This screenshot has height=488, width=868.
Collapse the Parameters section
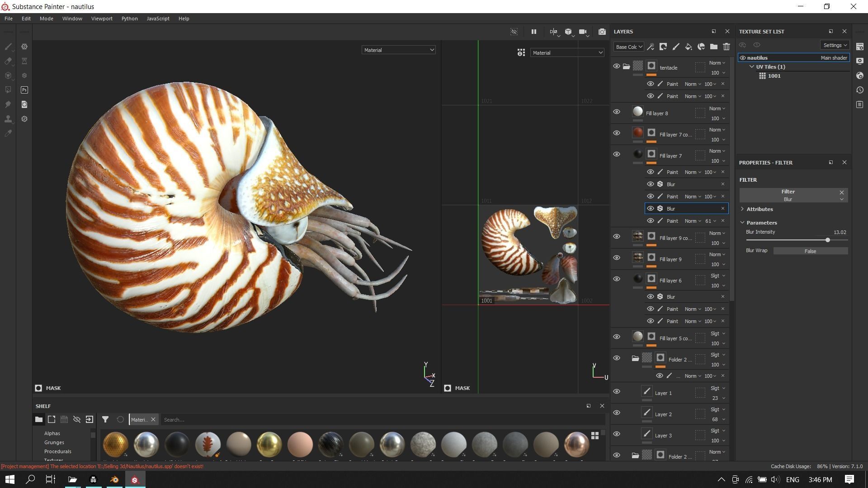(x=742, y=223)
